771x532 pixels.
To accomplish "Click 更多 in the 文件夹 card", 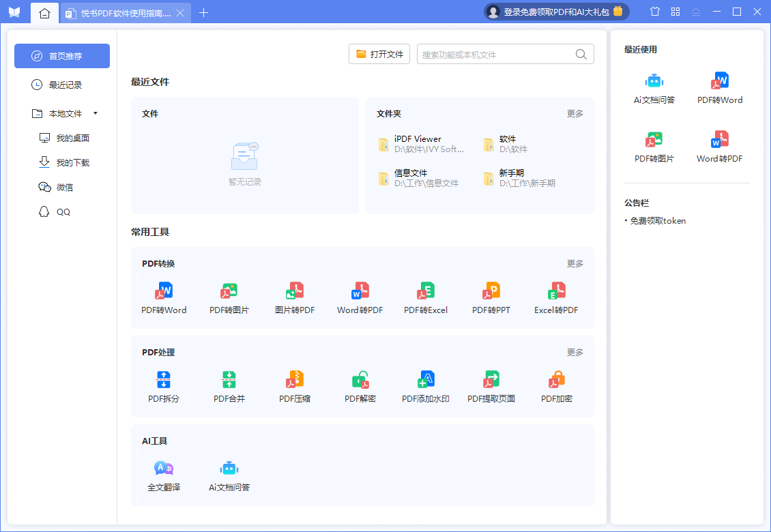I will 574,114.
